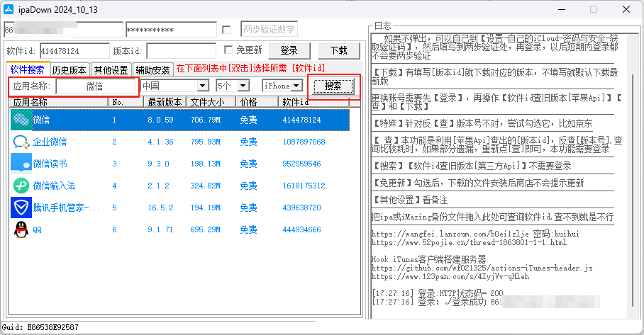The width and height of the screenshot is (644, 335).
Task: Select the QQ row name text
Action: click(38, 229)
